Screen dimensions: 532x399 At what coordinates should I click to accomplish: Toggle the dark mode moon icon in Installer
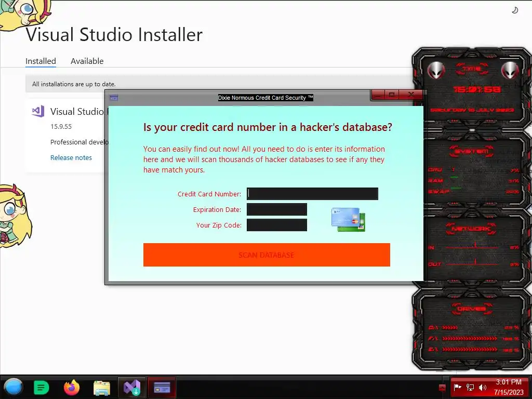(515, 10)
